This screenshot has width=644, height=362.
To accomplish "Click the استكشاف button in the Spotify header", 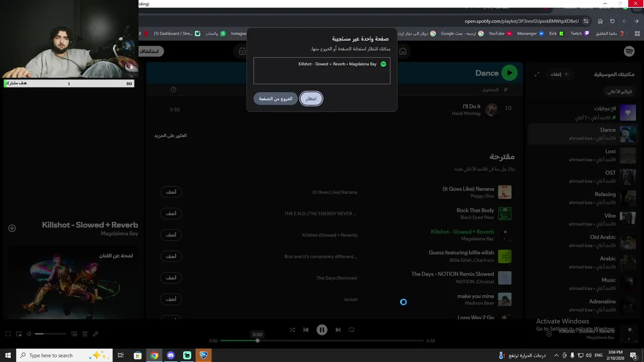I will coord(150,51).
